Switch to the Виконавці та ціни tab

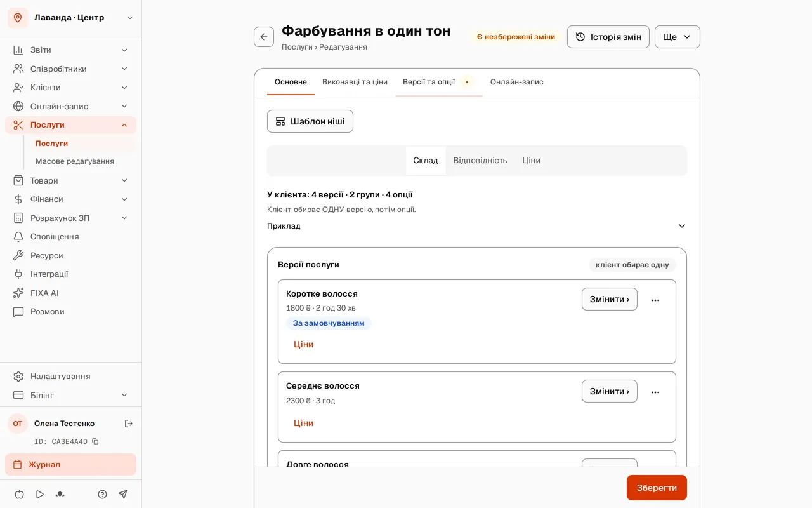point(355,82)
